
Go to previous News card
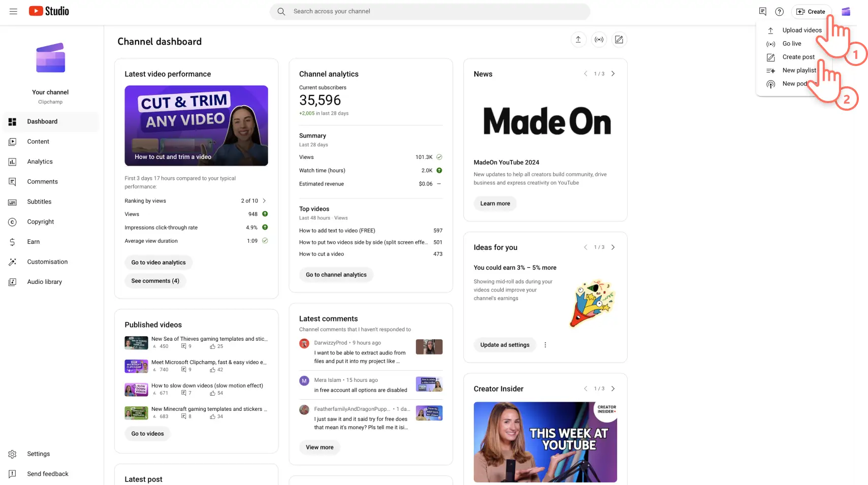tap(585, 74)
